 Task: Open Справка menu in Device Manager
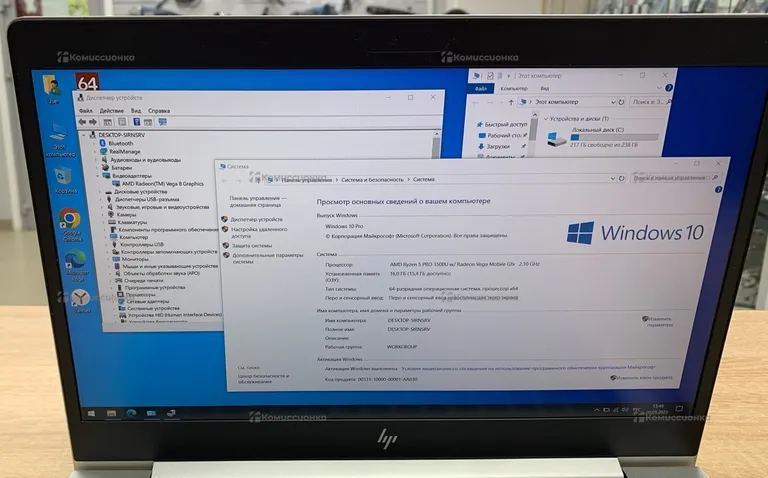pyautogui.click(x=159, y=111)
